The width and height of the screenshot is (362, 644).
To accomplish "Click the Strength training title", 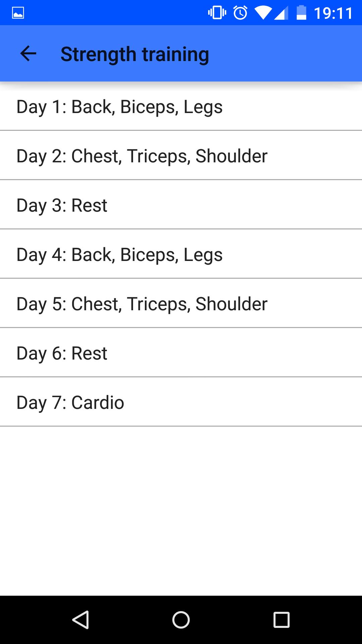I will point(135,53).
